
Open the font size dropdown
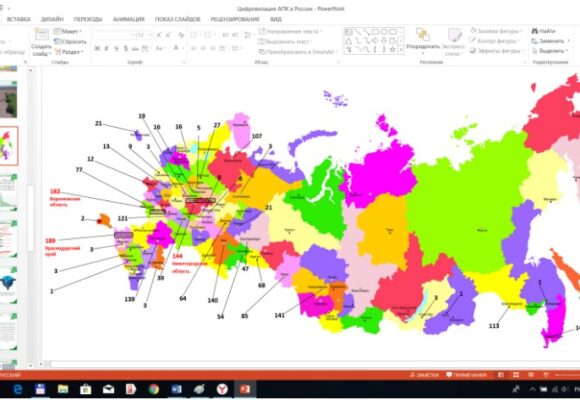point(151,35)
